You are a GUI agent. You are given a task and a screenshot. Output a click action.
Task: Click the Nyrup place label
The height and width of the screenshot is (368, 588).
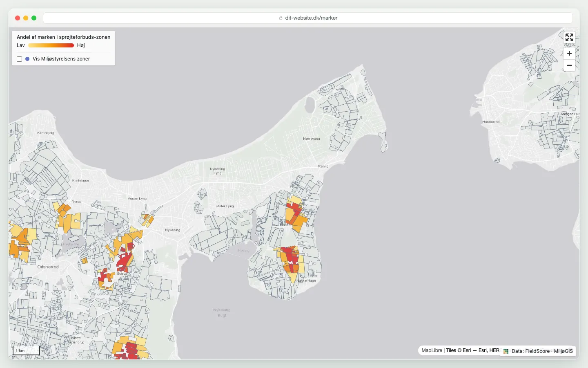[76, 202]
